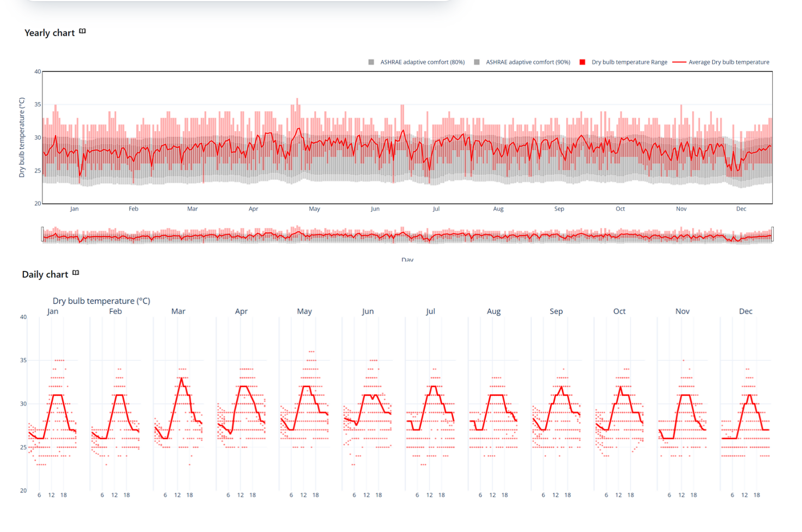Click the May column label in daily chart
802x532 pixels.
[x=304, y=312]
